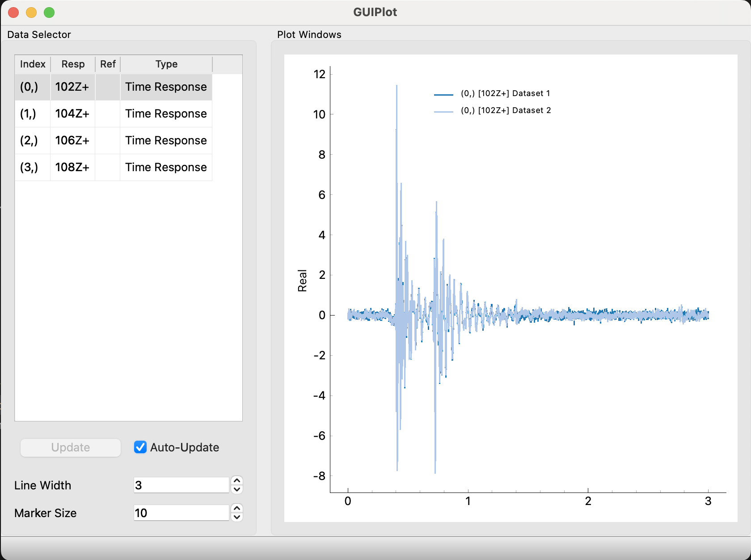751x560 pixels.
Task: Select the 102Z+ response cell
Action: tap(73, 87)
